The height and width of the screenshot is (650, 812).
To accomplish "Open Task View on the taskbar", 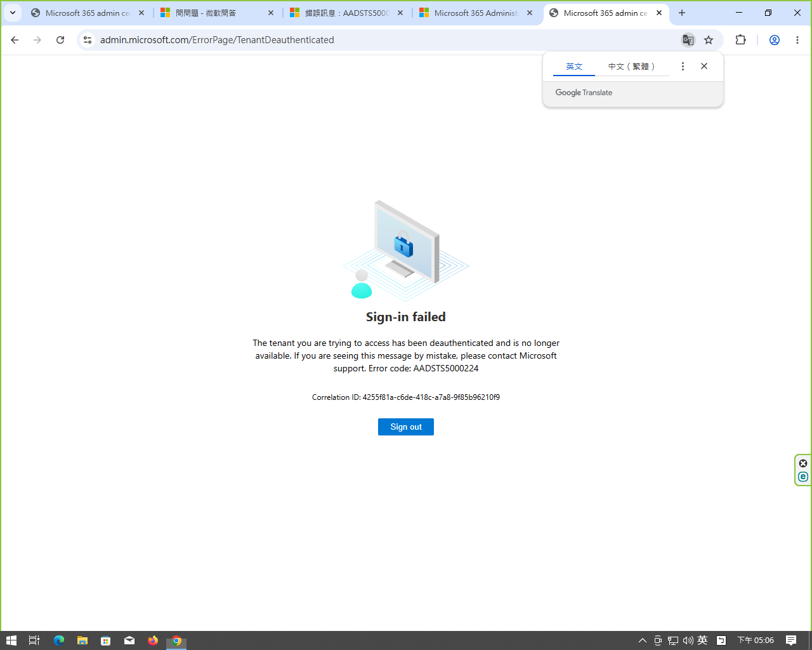I will point(34,640).
